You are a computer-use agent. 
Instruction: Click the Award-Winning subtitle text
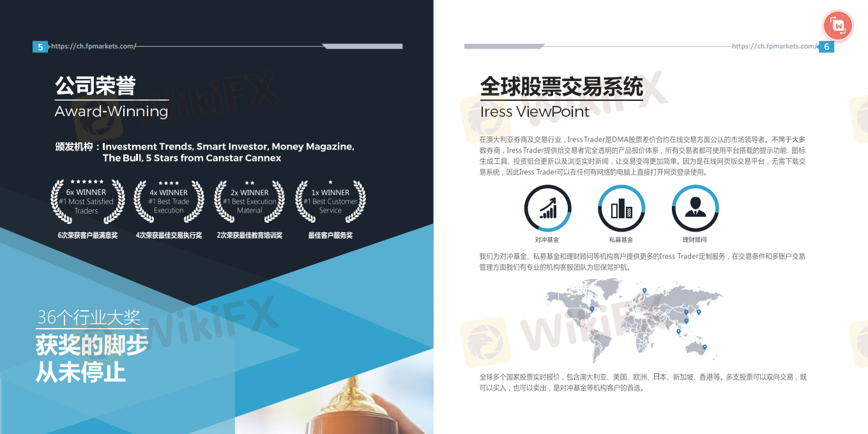coord(111,112)
